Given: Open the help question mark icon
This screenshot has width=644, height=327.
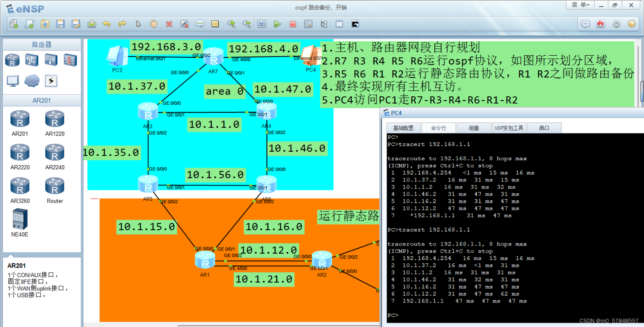Looking at the screenshot, I should click(x=632, y=24).
